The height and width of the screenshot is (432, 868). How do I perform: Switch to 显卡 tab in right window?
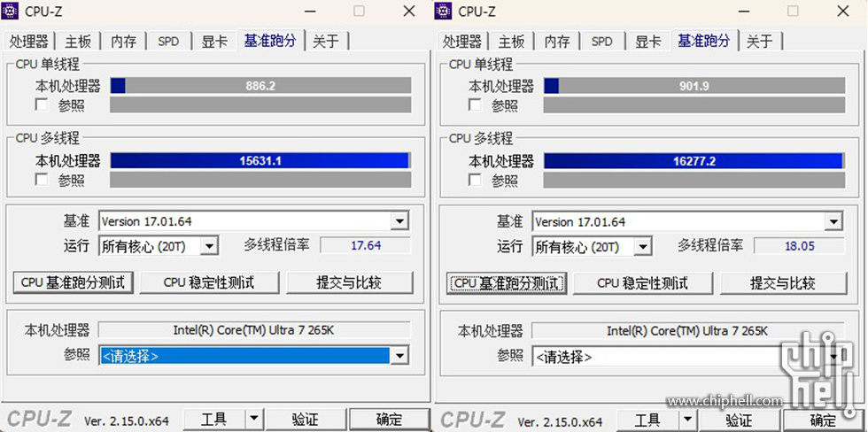coord(647,42)
